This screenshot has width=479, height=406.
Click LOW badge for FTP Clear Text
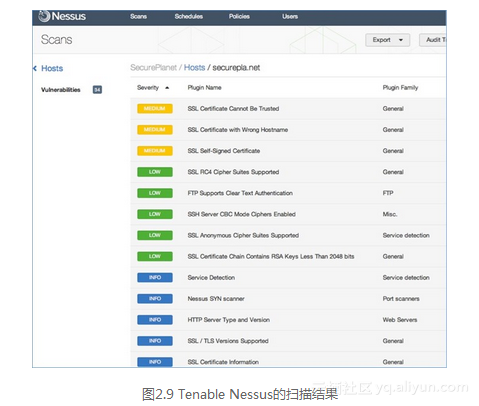pyautogui.click(x=155, y=193)
